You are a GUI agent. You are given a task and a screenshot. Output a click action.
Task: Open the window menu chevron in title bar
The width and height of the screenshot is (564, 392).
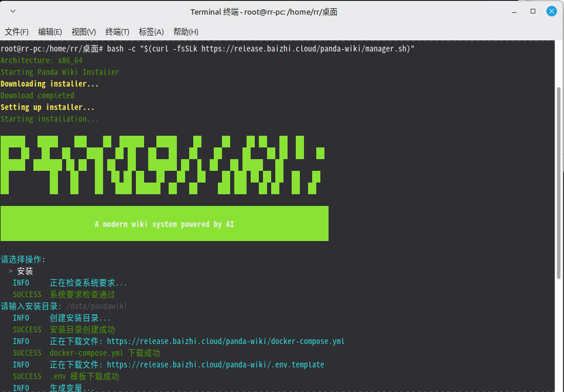(13, 11)
